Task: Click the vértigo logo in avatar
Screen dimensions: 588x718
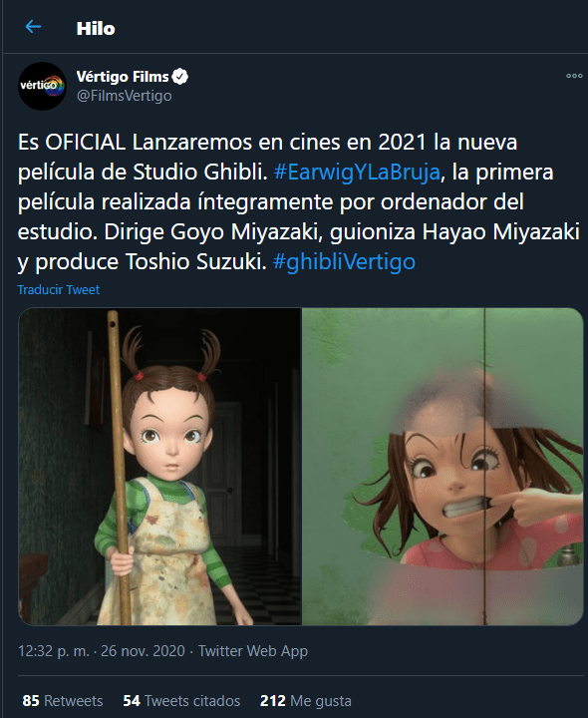Action: (42, 85)
